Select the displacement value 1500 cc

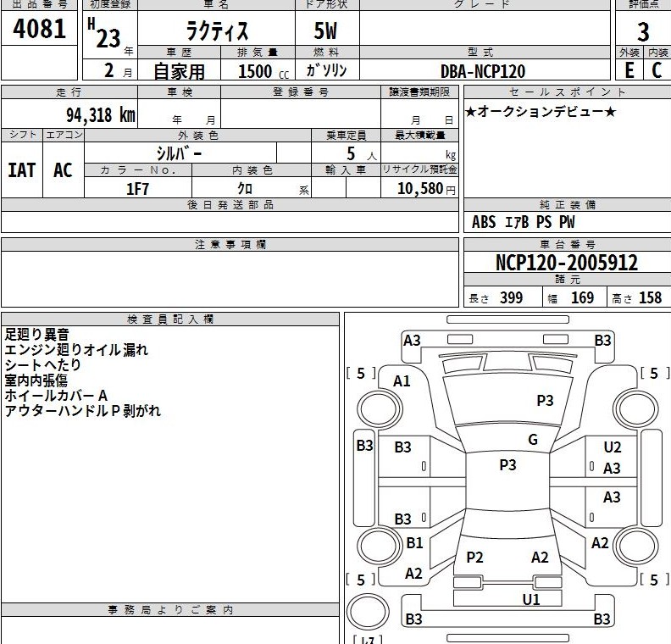(263, 71)
